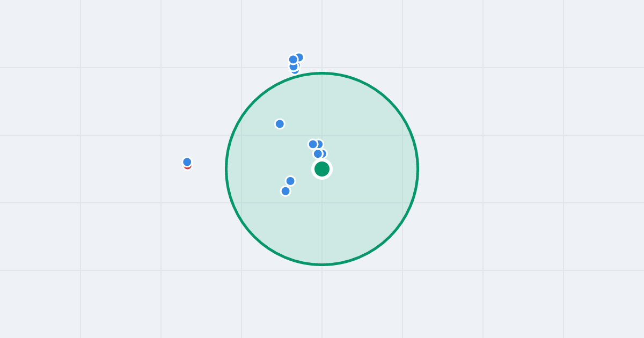Select the large green center marker

coord(322,169)
